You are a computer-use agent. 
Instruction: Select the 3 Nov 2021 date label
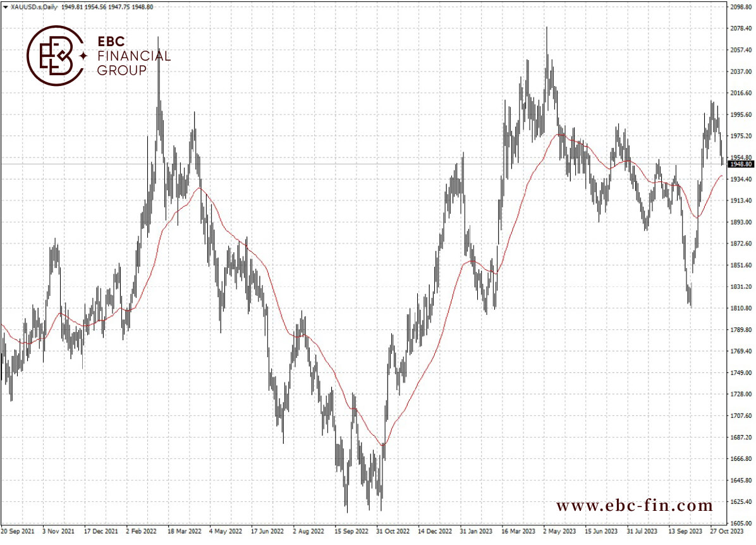(58, 532)
